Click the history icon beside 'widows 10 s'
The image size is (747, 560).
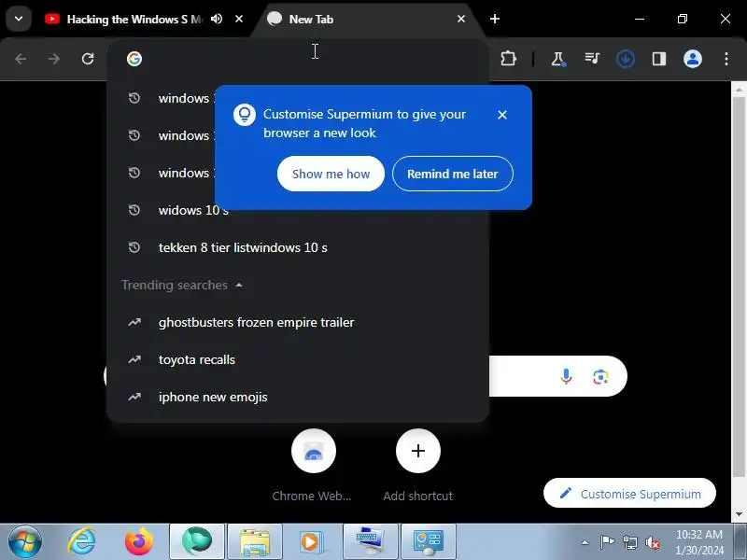[x=134, y=210]
